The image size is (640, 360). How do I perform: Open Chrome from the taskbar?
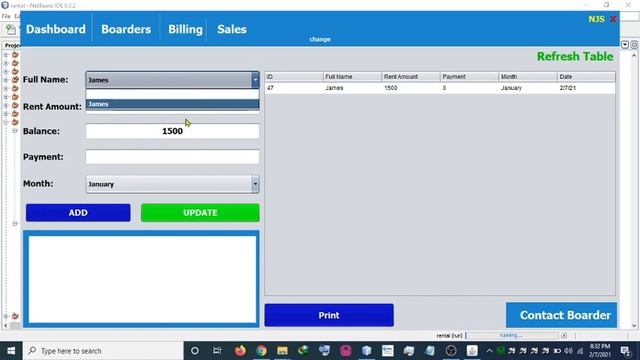(x=261, y=351)
